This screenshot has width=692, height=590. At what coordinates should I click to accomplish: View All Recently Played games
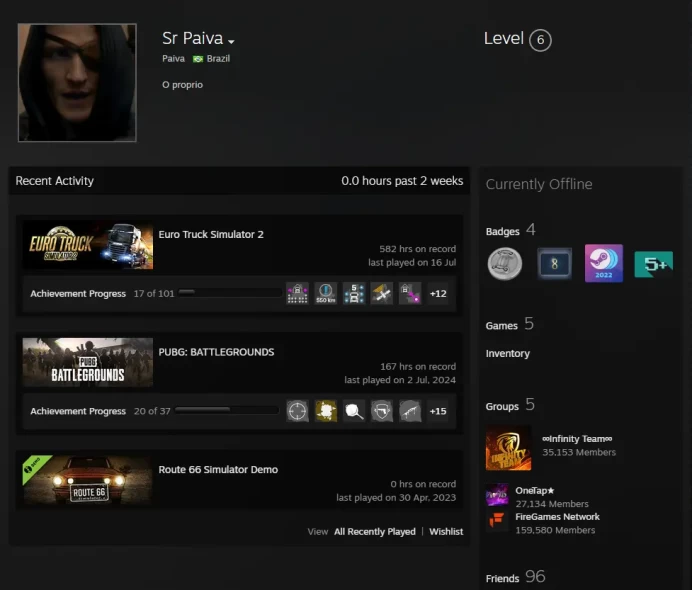tap(375, 532)
